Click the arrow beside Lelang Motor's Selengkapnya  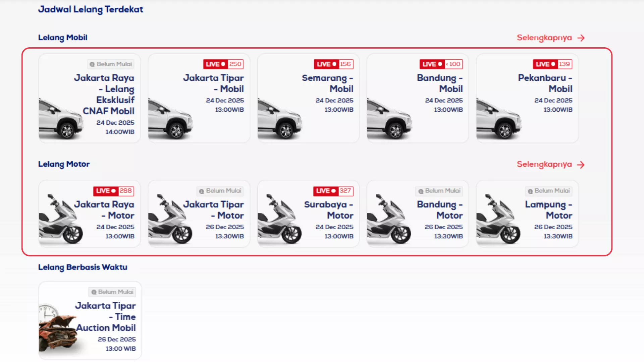click(581, 165)
